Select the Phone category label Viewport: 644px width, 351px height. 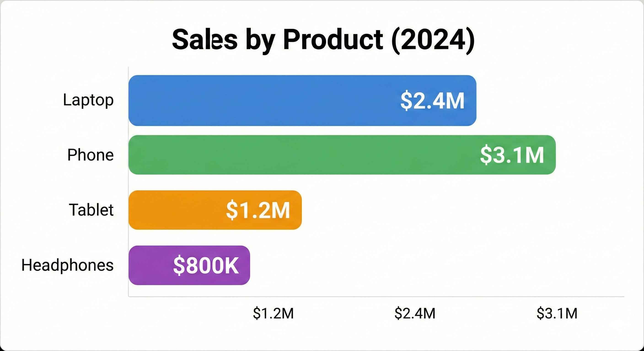(91, 155)
